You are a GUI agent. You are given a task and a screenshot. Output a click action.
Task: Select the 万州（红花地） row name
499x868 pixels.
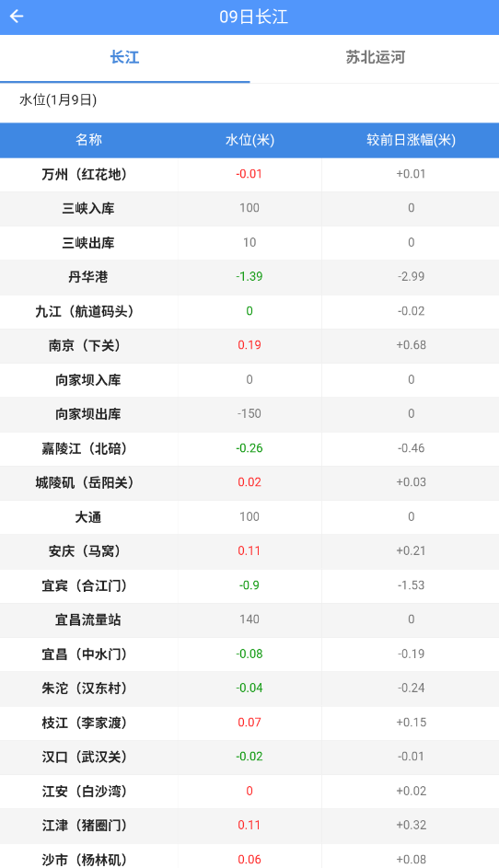point(85,174)
